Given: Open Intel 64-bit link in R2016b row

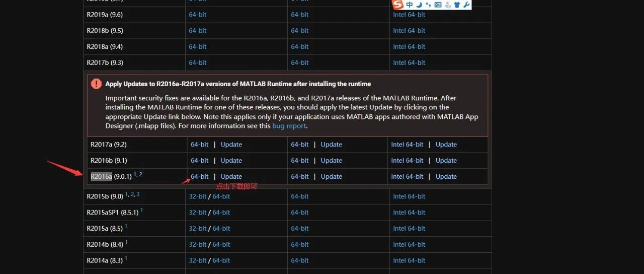Looking at the screenshot, I should [407, 160].
